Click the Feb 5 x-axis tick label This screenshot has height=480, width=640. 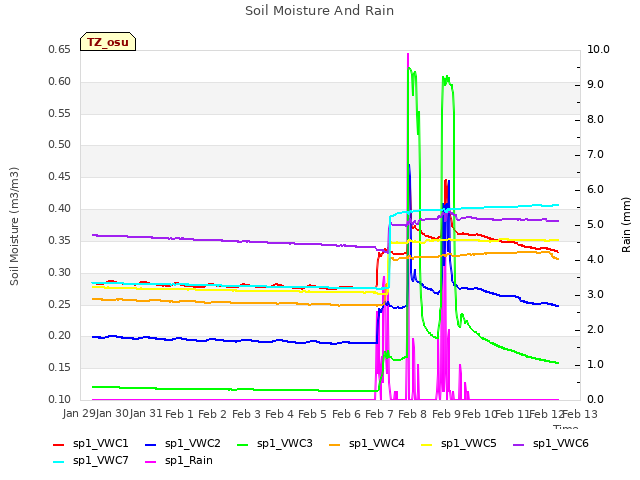(x=313, y=414)
